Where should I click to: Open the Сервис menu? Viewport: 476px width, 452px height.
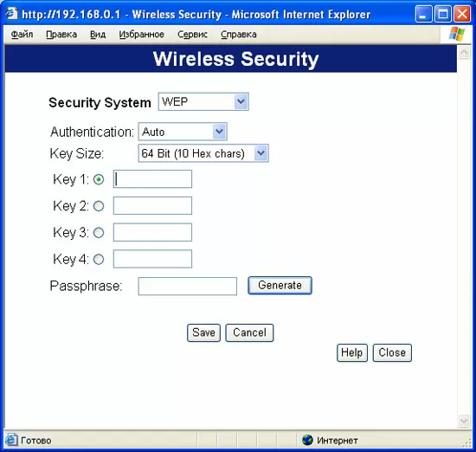coord(192,35)
